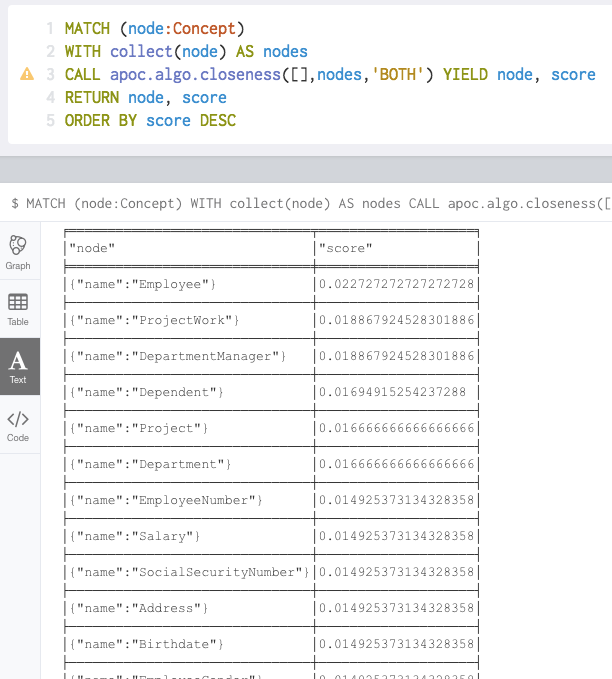This screenshot has height=679, width=612.
Task: Click the YIELD keyword on line 3
Action: (x=465, y=74)
